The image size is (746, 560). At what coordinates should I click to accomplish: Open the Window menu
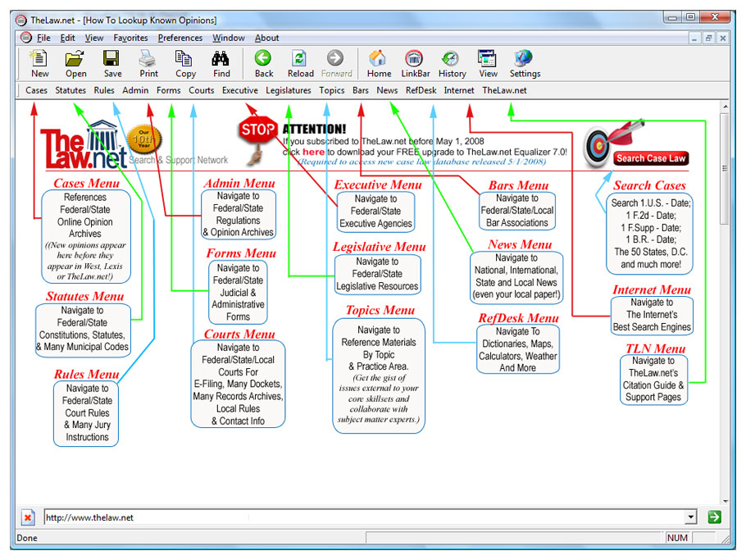click(x=229, y=38)
